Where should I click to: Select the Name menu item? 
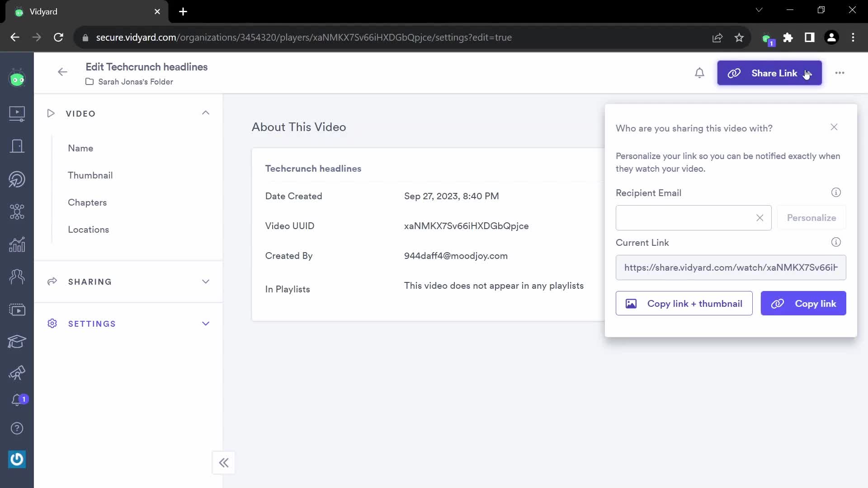(x=80, y=148)
